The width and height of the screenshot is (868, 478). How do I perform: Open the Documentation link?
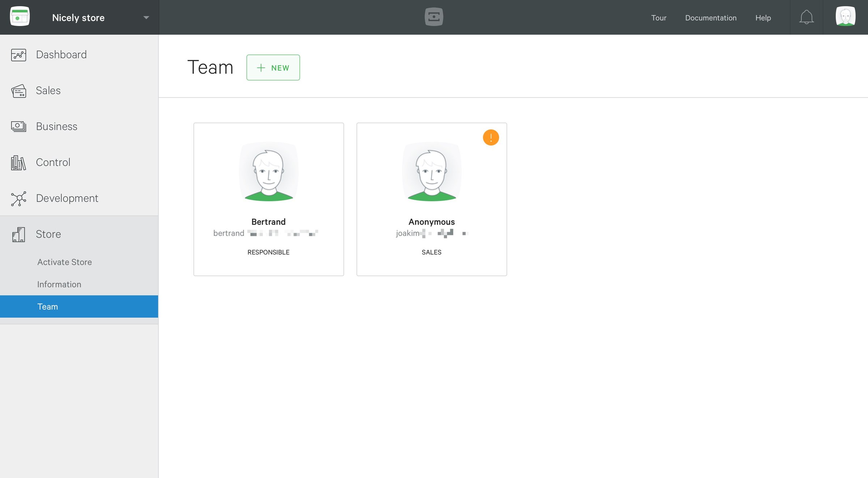pos(711,18)
